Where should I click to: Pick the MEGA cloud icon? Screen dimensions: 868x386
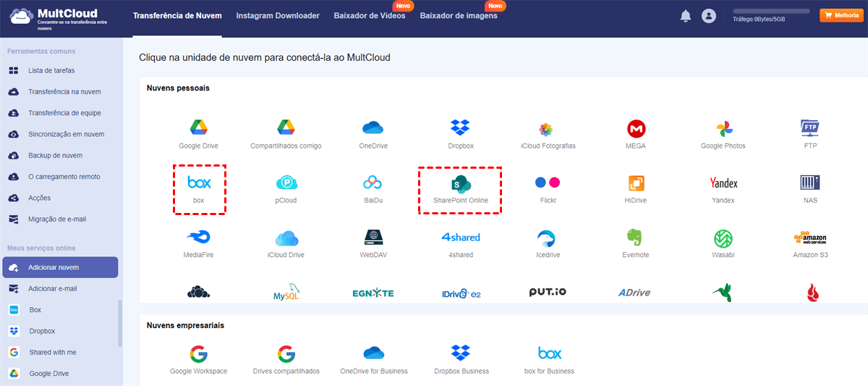636,129
